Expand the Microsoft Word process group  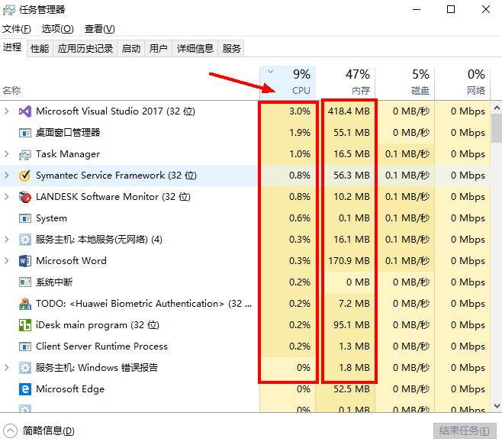[7, 261]
